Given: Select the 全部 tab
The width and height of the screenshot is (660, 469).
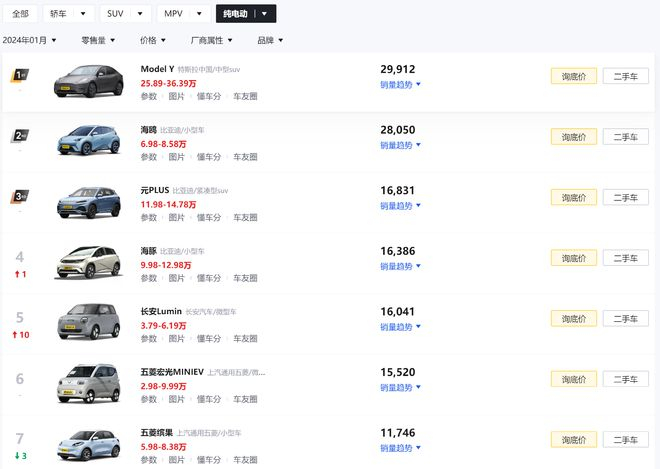Looking at the screenshot, I should (x=20, y=14).
